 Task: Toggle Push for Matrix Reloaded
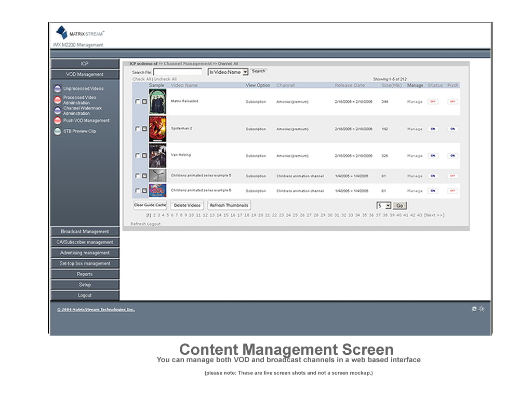pos(453,101)
